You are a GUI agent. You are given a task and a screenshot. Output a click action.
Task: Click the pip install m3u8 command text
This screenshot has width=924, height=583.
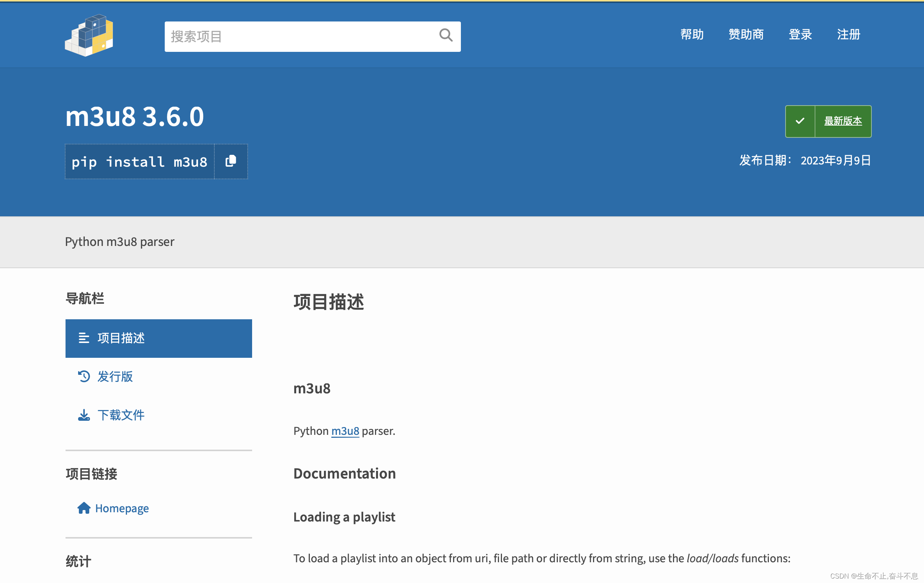(x=139, y=161)
